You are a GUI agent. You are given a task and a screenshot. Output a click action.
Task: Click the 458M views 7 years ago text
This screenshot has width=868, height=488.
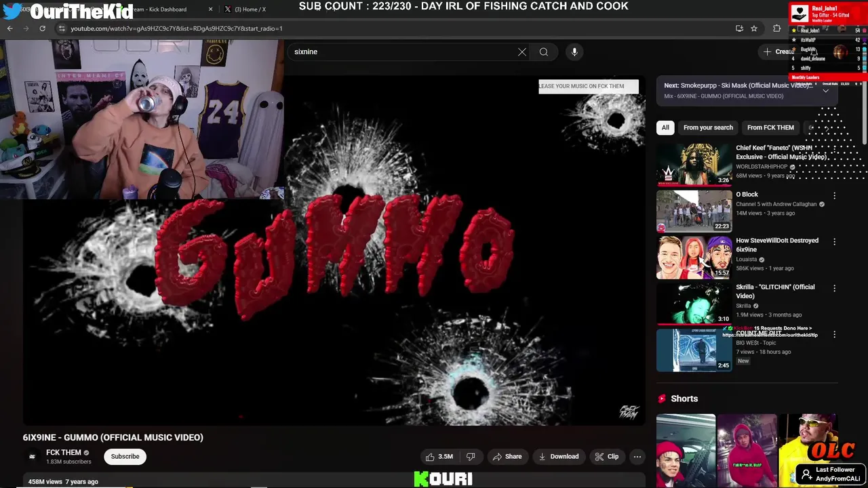pyautogui.click(x=63, y=481)
